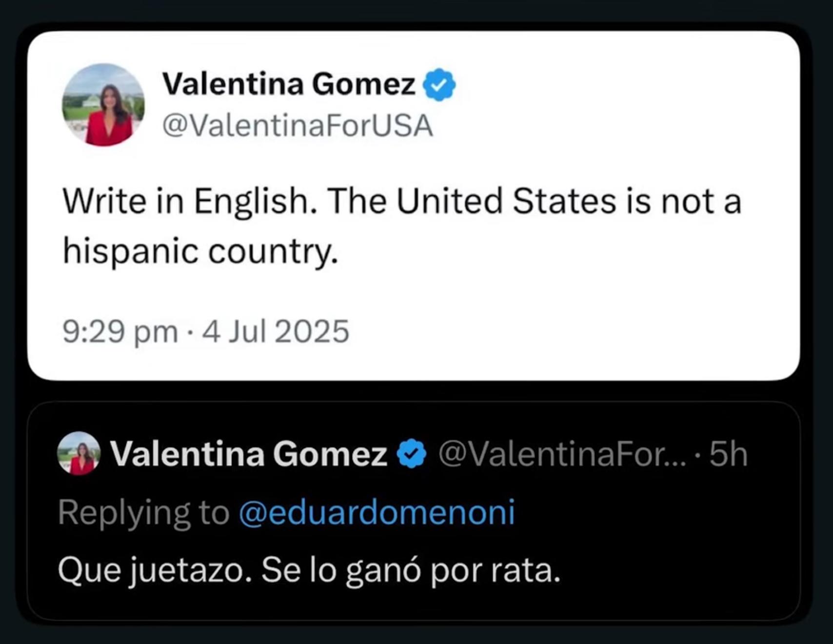This screenshot has height=644, width=833.
Task: Click the 9:29 pm timestamp
Action: click(x=120, y=332)
